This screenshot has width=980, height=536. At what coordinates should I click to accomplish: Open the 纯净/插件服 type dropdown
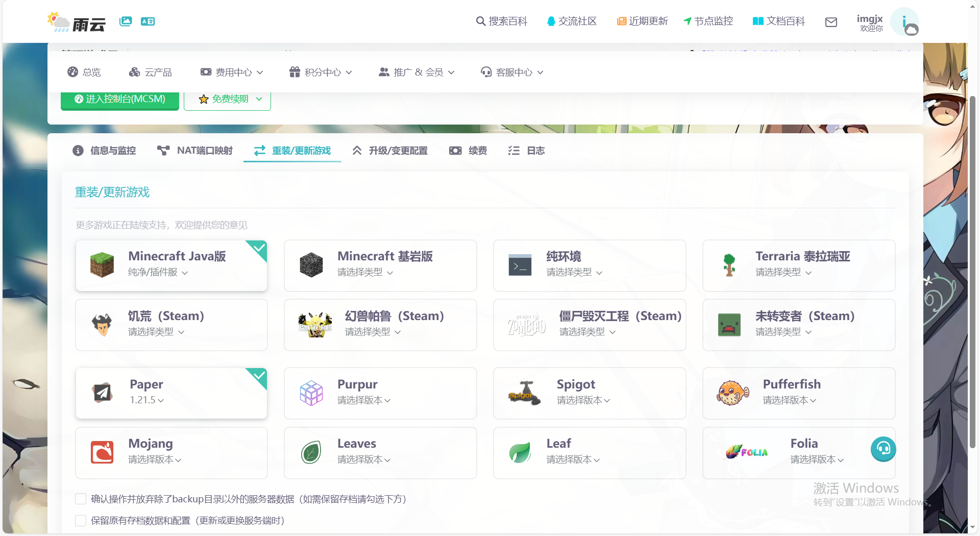pos(158,272)
